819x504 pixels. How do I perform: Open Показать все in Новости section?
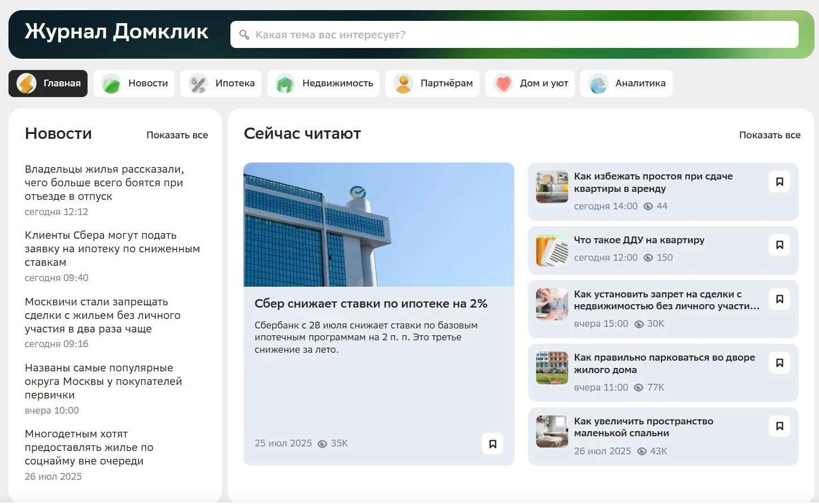pyautogui.click(x=177, y=135)
